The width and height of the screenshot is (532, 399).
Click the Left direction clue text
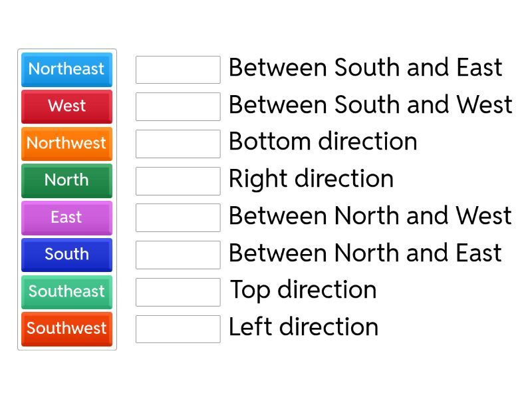[303, 327]
